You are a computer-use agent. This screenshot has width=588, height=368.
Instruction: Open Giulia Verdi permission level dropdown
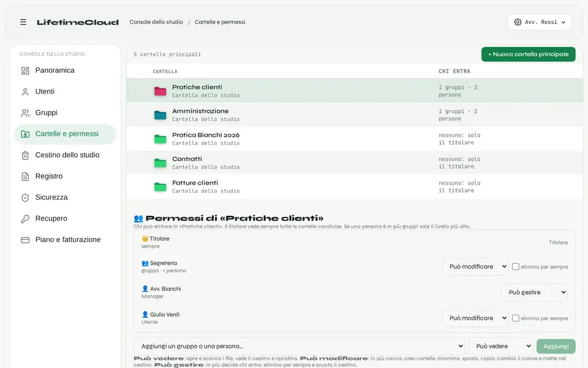(x=475, y=318)
